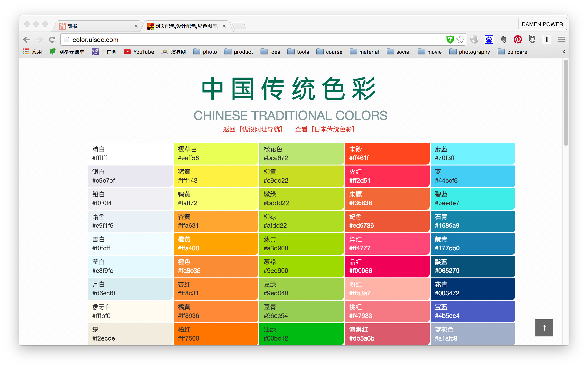The height and width of the screenshot is (368, 588).
Task: Click the 查看【日本传统色彩】 link
Action: 326,129
